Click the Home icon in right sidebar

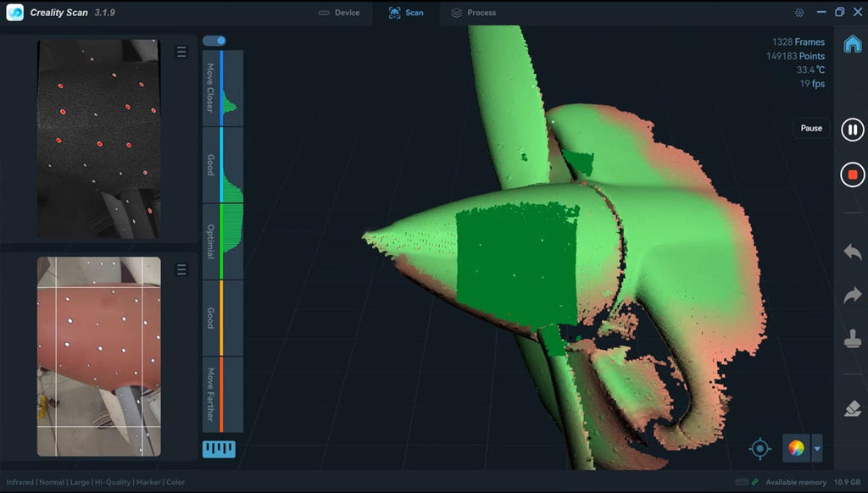852,44
